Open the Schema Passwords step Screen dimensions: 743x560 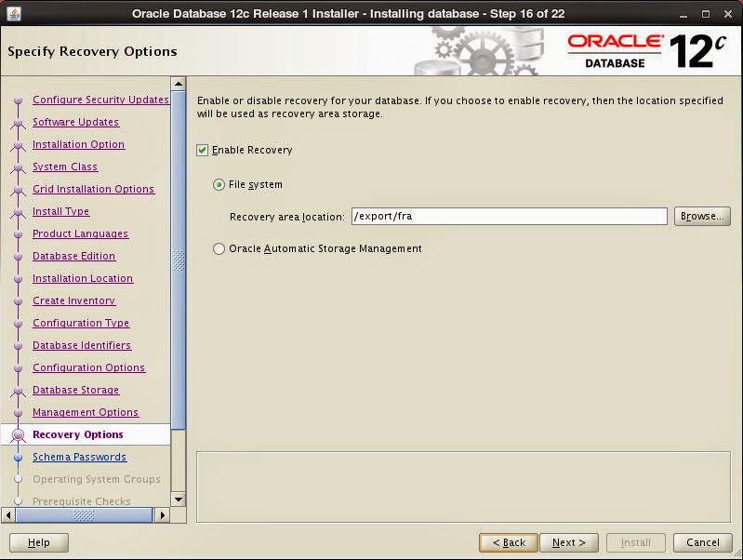(x=80, y=457)
